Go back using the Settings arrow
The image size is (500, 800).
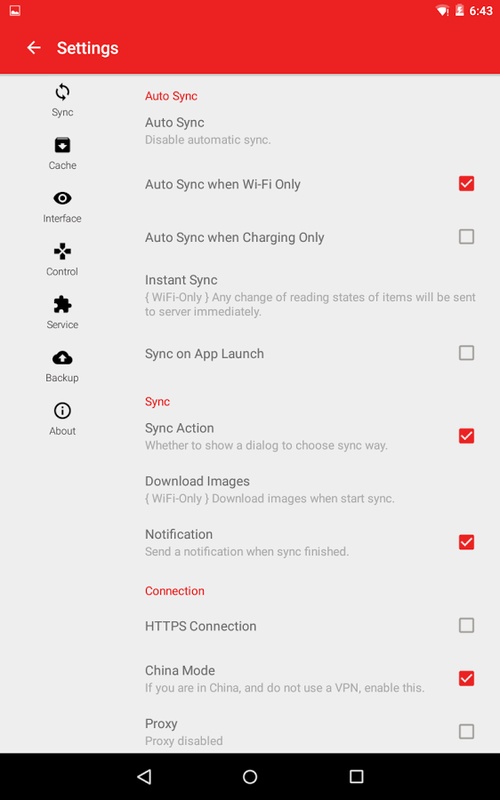point(34,48)
